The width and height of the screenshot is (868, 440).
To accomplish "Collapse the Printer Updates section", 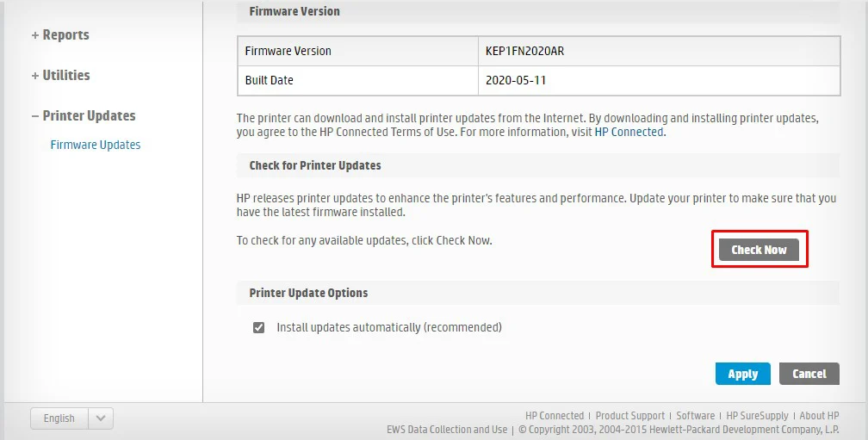I will click(83, 116).
